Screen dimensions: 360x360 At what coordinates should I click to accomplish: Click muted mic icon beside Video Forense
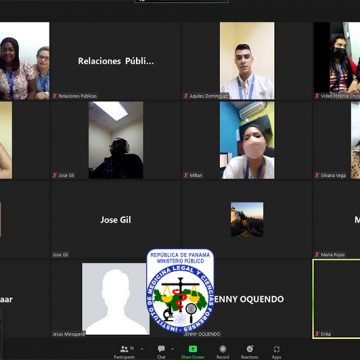[317, 96]
